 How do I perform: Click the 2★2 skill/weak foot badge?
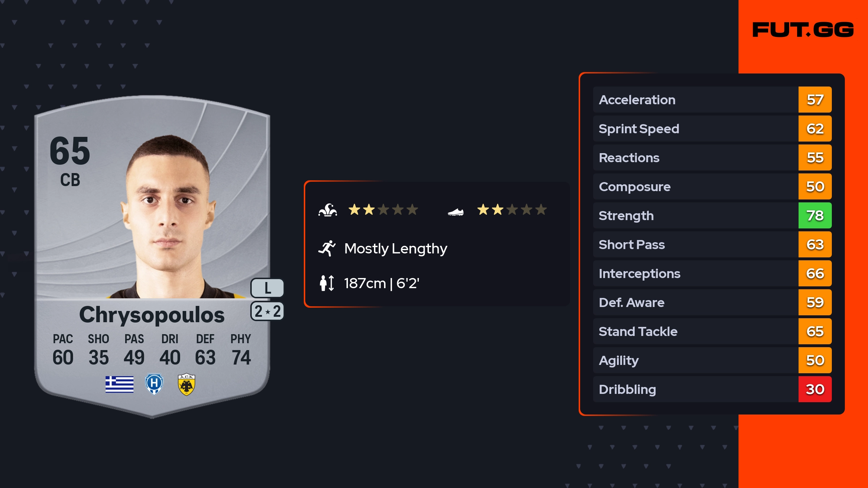pos(267,311)
